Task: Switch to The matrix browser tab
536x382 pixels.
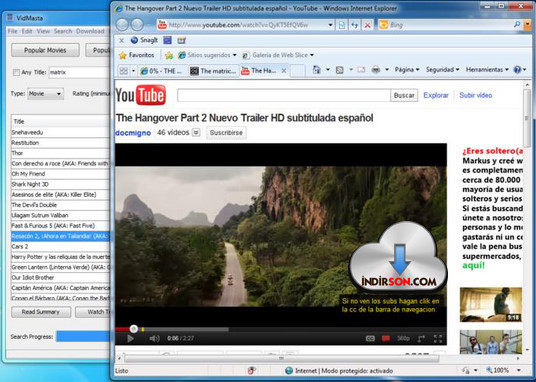Action: click(214, 71)
